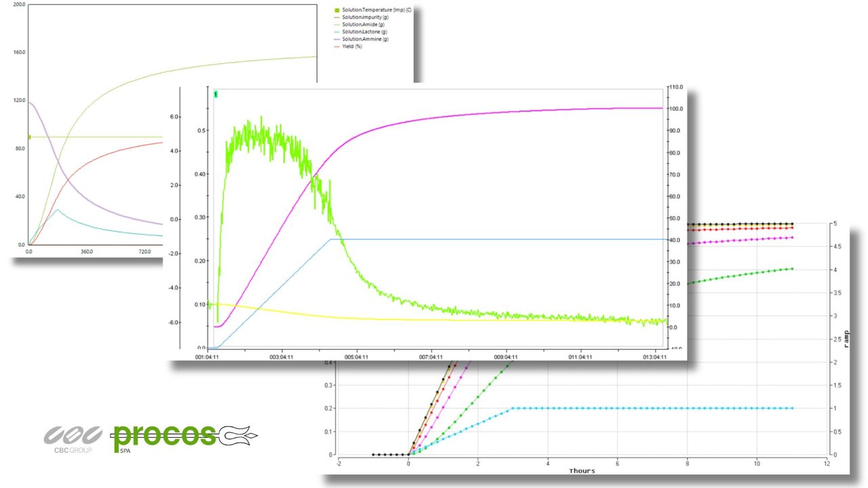Click the 200.0 axis label on left chart
The image size is (868, 488).
19,4
